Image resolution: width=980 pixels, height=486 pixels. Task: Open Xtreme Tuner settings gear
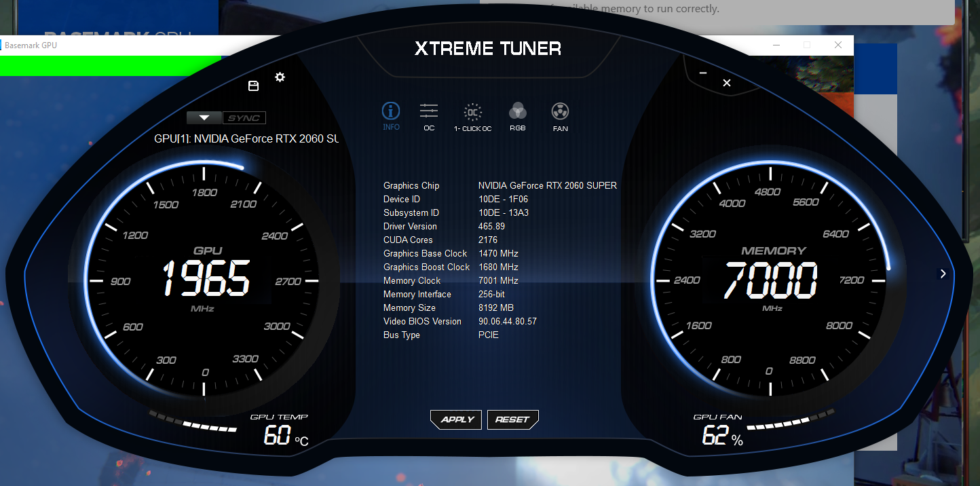280,77
